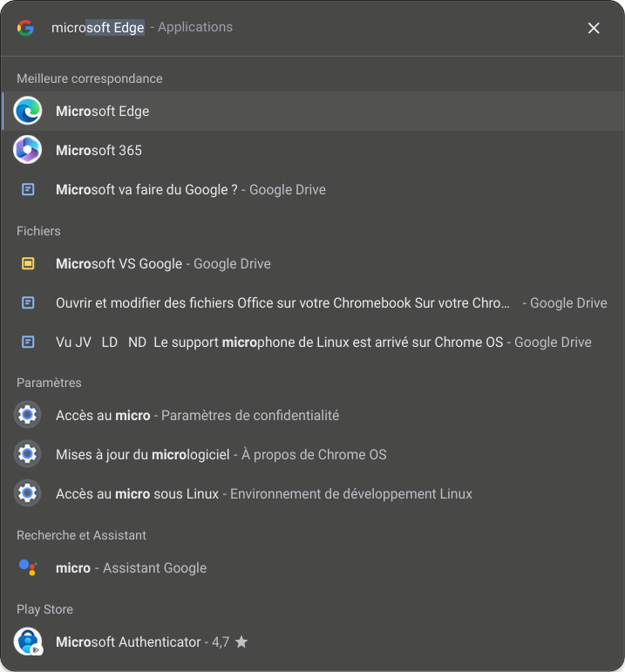
Task: Click the yellow Slides icon for Microsoft VS Google
Action: pyautogui.click(x=28, y=263)
